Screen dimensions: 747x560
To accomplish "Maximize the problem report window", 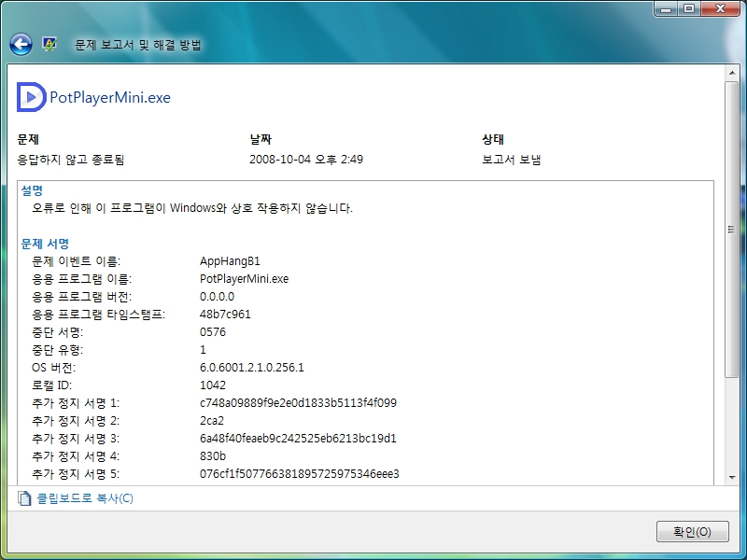I will (689, 9).
